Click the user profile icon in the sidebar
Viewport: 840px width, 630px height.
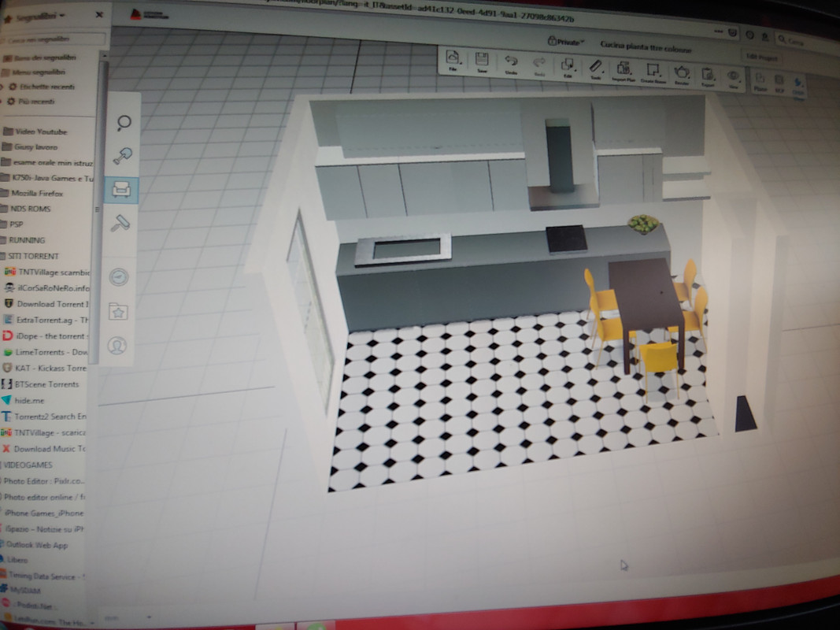pyautogui.click(x=117, y=346)
